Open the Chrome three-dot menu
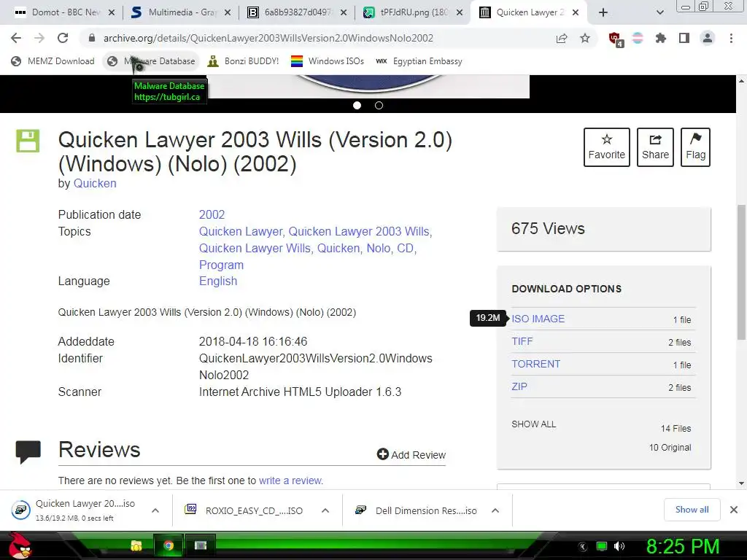The image size is (747, 560). (x=731, y=38)
